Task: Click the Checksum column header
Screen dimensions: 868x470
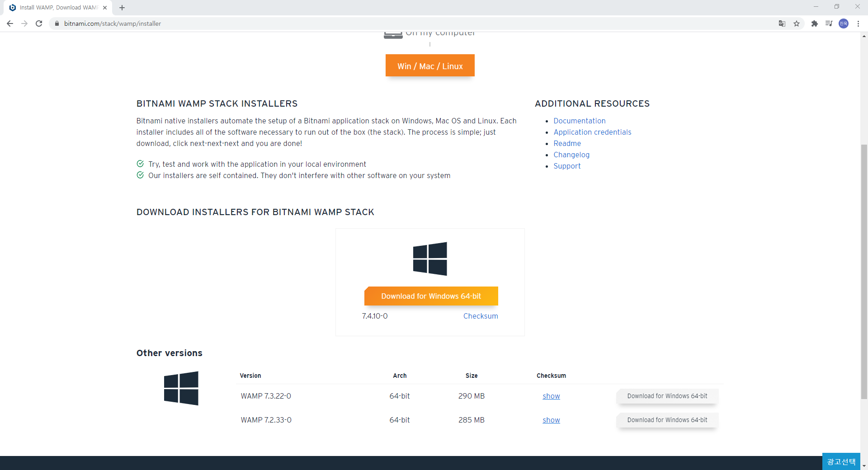Action: coord(551,376)
